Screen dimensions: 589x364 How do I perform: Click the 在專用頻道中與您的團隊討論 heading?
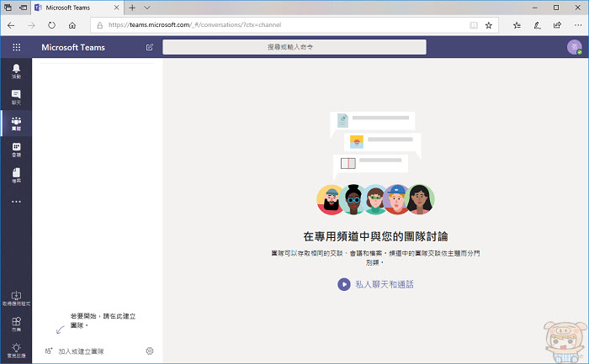pyautogui.click(x=375, y=236)
